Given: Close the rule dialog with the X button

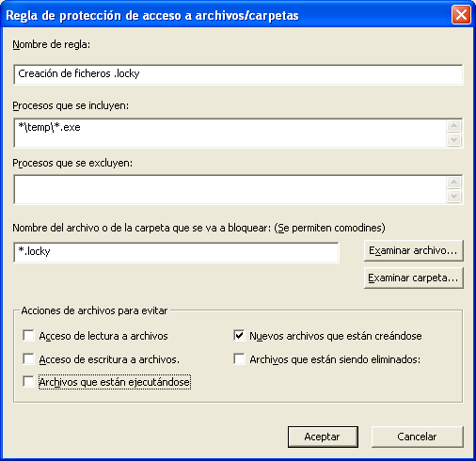Looking at the screenshot, I should coord(461,14).
